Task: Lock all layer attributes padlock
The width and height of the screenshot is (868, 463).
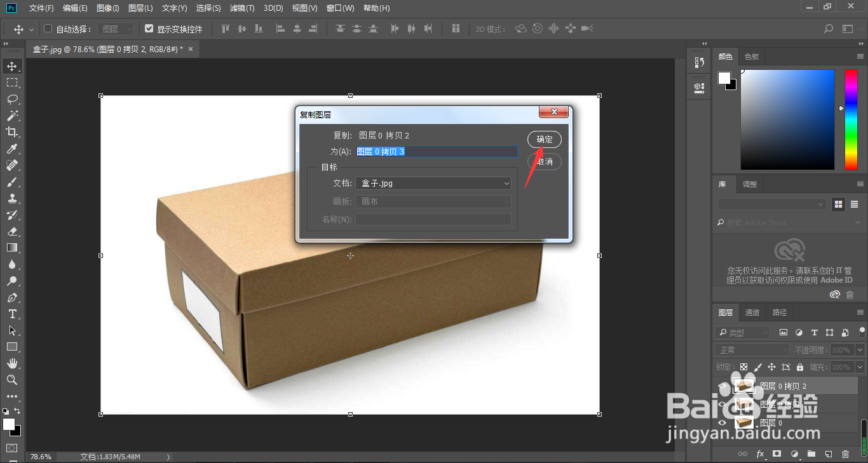Action: point(800,367)
